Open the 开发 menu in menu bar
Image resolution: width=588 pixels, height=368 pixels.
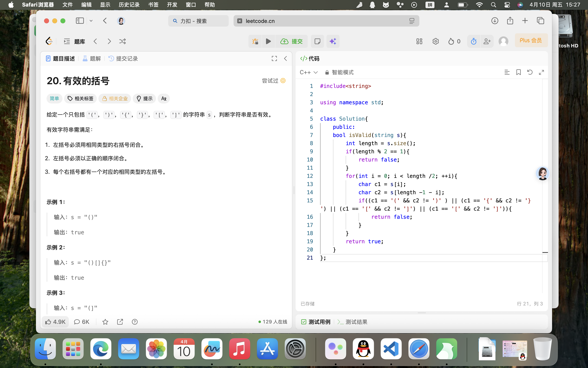[172, 5]
